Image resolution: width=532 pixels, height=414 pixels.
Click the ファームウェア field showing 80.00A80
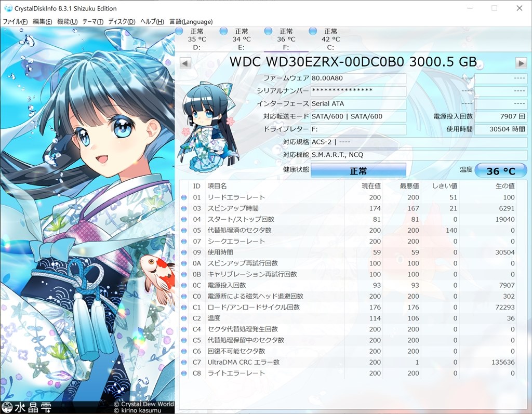[x=358, y=78]
